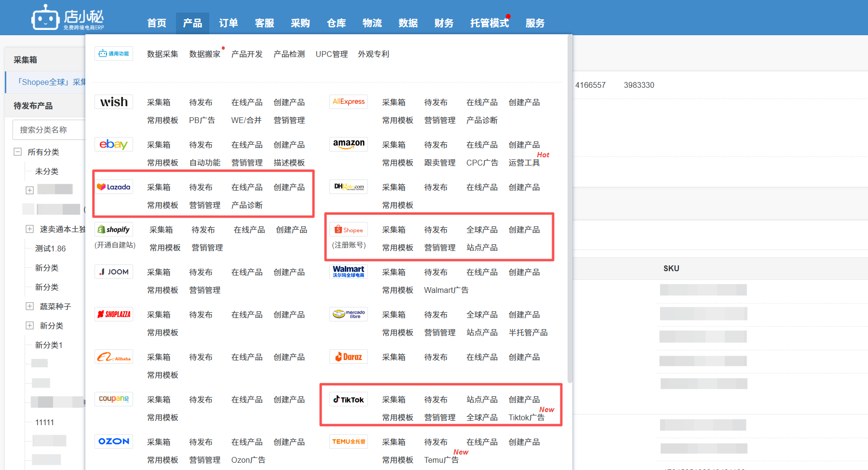868x470 pixels.
Task: Click the 搜索分类名称 search field
Action: click(x=49, y=130)
